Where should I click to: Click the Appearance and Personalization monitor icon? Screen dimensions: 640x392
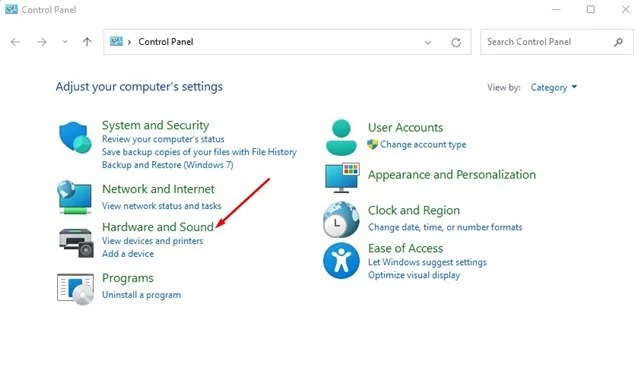[342, 178]
